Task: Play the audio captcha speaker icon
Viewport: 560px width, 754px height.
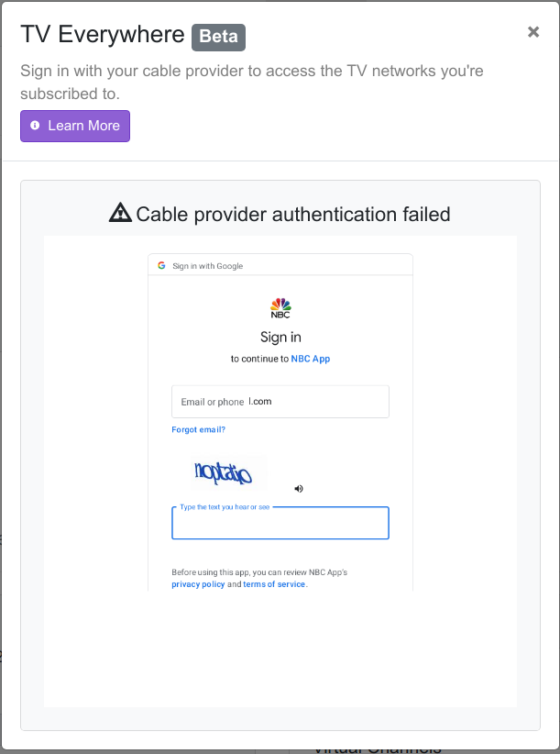Action: click(299, 489)
